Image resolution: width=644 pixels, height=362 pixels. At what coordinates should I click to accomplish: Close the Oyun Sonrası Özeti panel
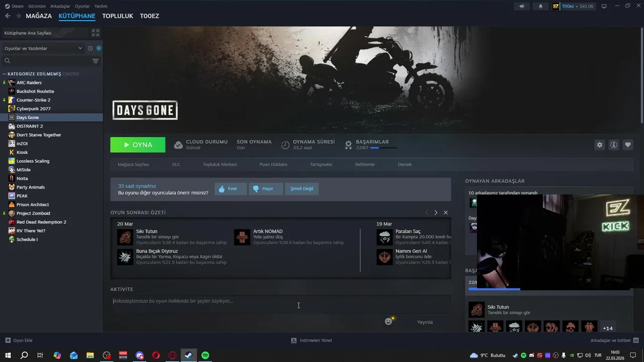tap(446, 213)
